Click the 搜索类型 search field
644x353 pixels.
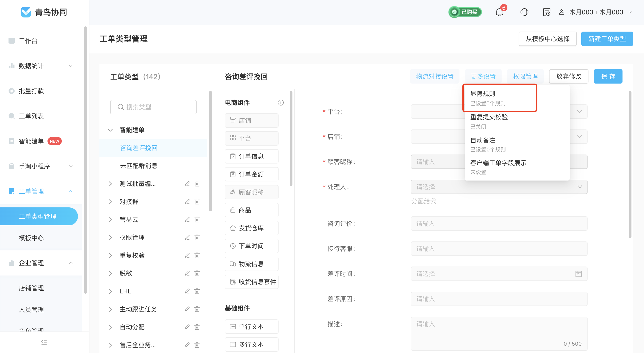click(x=153, y=107)
